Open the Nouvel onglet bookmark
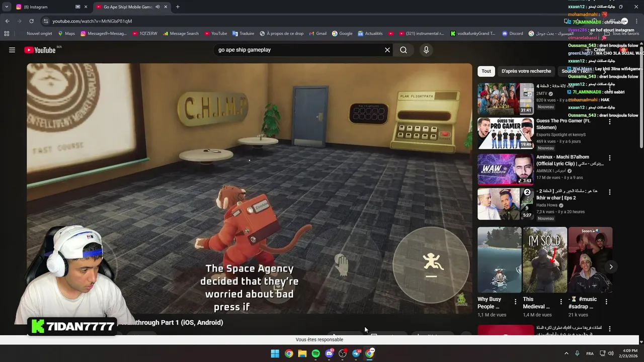The image size is (644, 362). (x=39, y=34)
